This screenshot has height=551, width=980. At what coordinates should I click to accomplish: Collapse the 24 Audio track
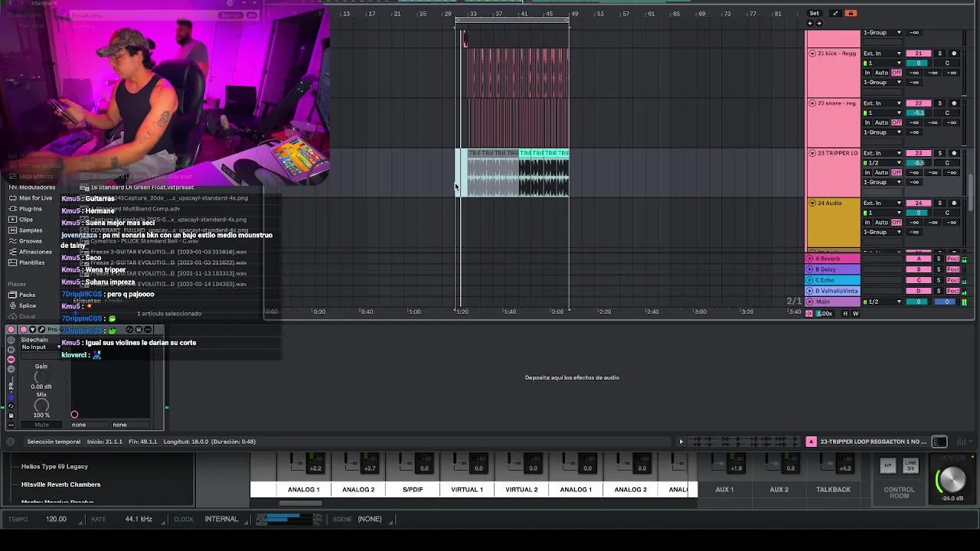812,203
